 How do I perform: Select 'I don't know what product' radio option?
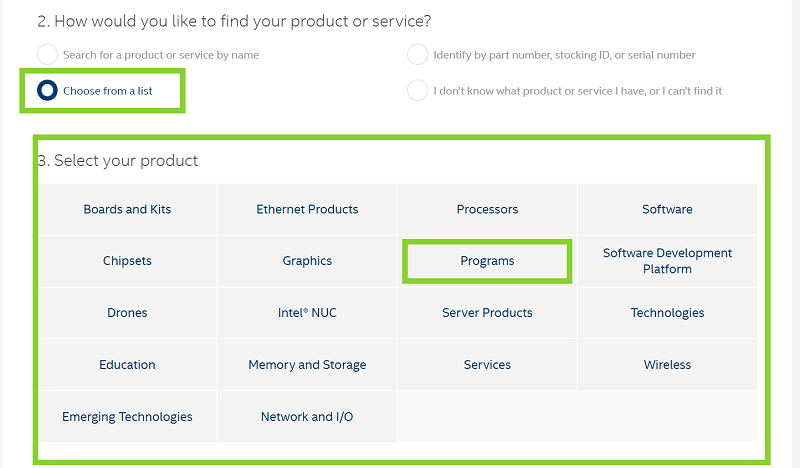point(417,91)
